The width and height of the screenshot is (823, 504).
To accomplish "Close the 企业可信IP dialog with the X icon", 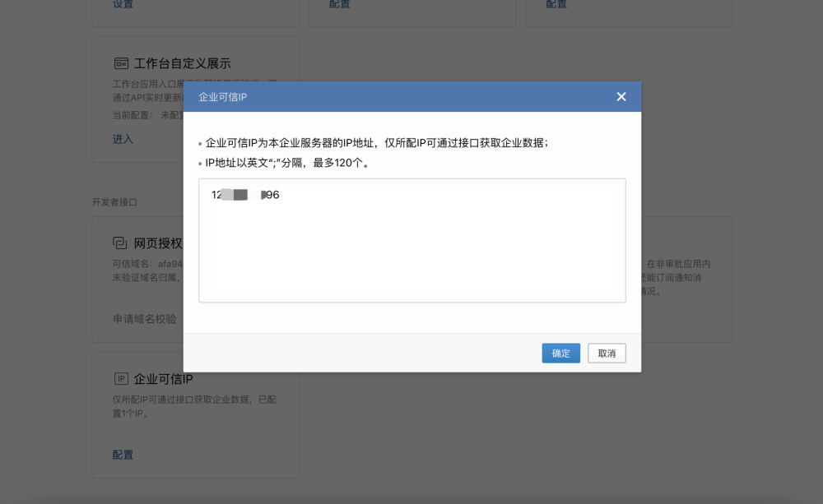I will (x=621, y=97).
